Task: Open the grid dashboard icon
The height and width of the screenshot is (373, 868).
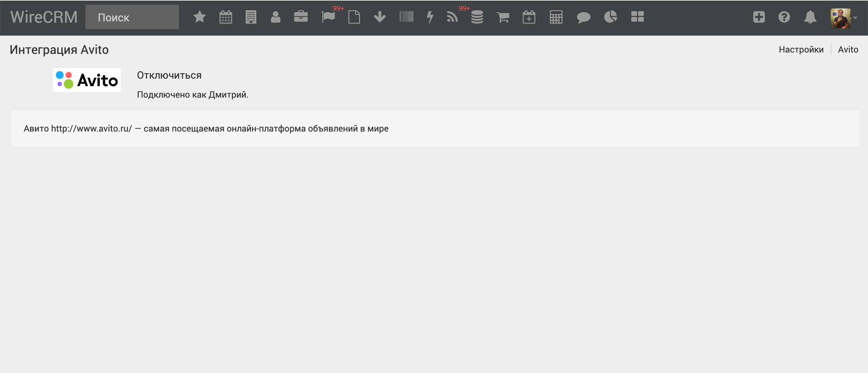Action: tap(637, 17)
